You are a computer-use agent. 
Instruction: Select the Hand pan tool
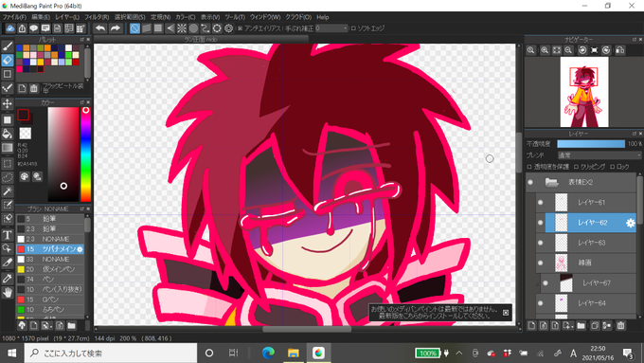pos(8,292)
